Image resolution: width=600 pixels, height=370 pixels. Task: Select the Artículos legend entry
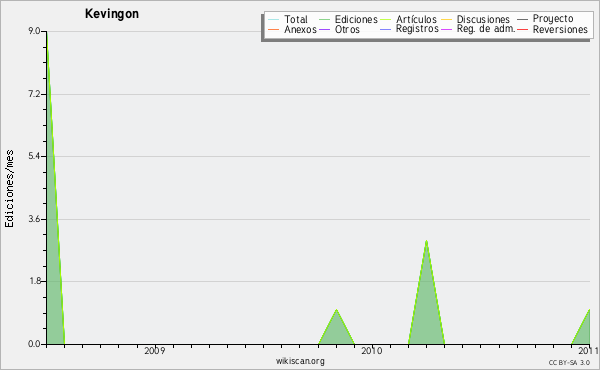(x=416, y=20)
